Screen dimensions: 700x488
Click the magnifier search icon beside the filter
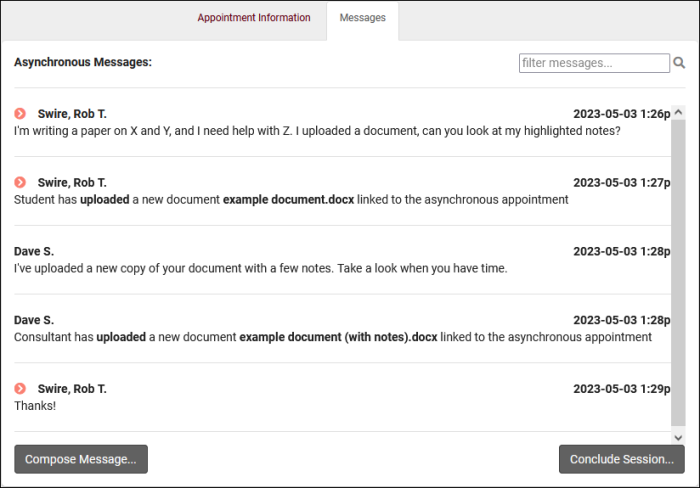[680, 63]
